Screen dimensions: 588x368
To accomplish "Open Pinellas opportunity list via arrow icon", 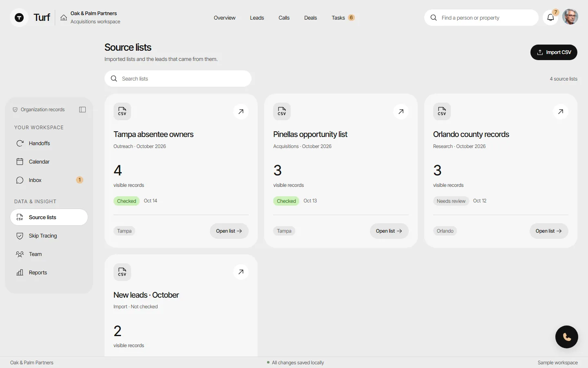I will click(401, 112).
